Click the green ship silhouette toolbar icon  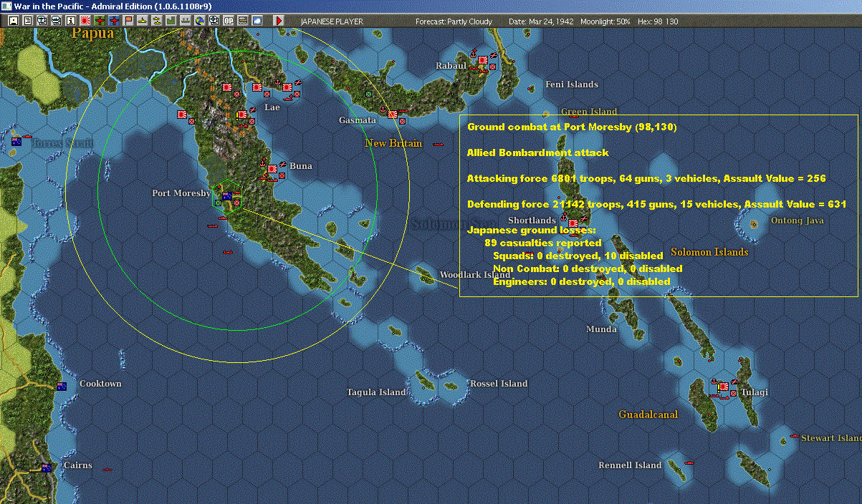coord(186,21)
